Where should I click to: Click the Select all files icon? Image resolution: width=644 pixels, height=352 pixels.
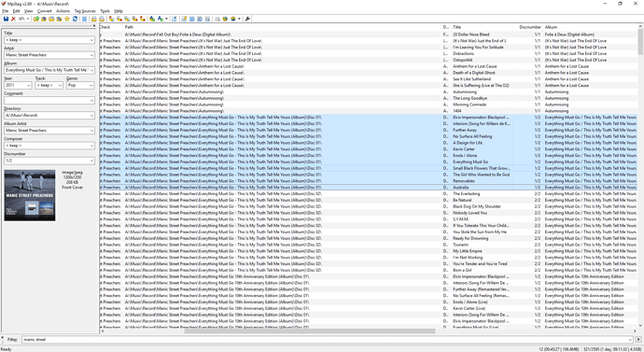coord(84,19)
